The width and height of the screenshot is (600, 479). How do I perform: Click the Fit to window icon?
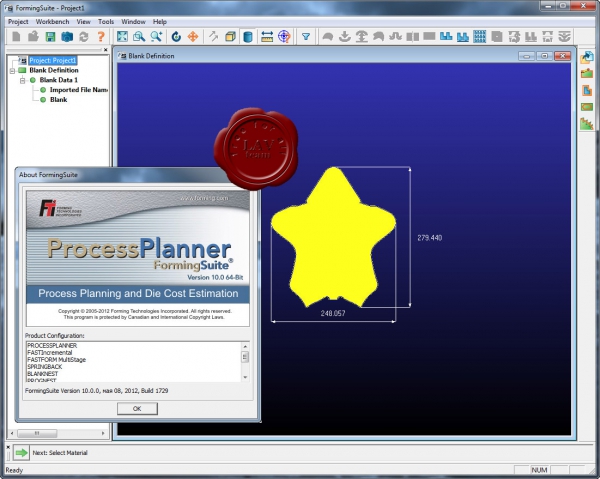122,37
